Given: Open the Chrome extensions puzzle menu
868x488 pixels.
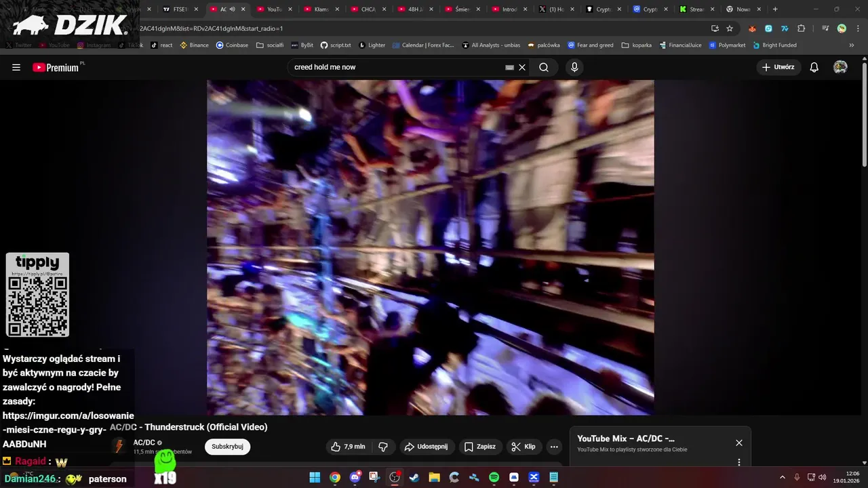Looking at the screenshot, I should (802, 28).
